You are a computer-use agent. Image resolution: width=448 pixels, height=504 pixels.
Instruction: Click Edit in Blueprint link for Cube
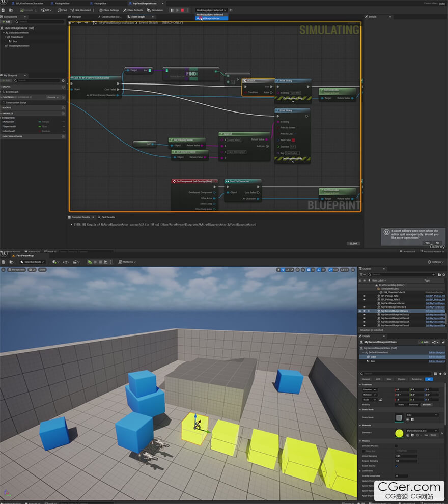pos(437,357)
